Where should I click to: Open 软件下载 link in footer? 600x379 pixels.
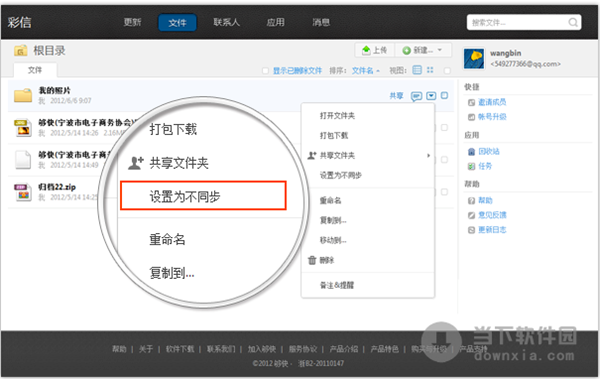click(x=180, y=349)
